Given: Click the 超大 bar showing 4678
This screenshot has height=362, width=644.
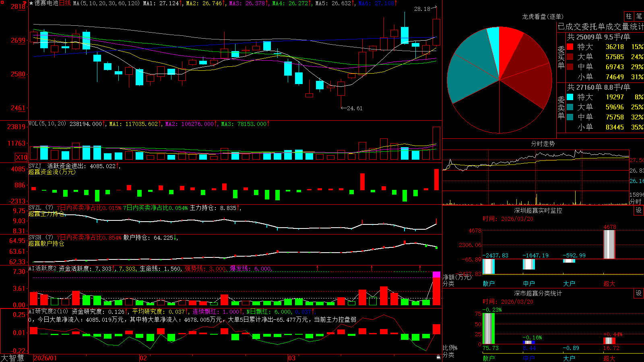Looking at the screenshot, I should [x=609, y=244].
